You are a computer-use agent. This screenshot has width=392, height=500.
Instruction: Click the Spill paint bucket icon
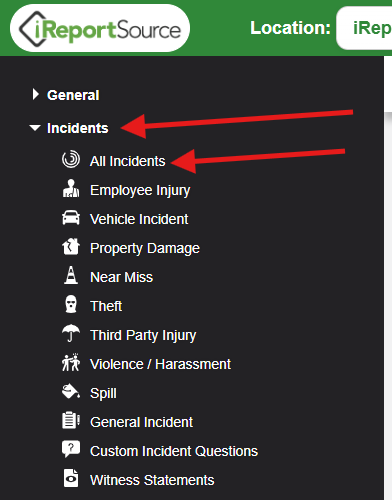tap(71, 391)
